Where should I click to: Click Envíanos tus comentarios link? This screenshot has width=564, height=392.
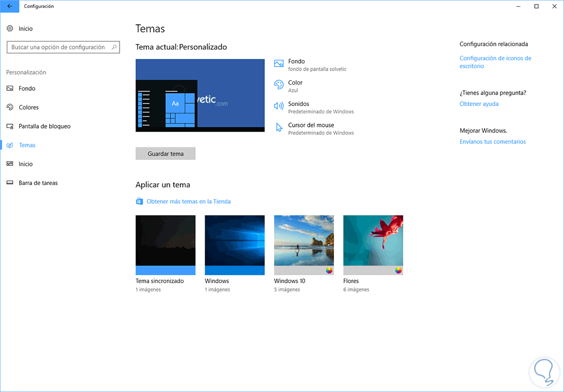492,142
